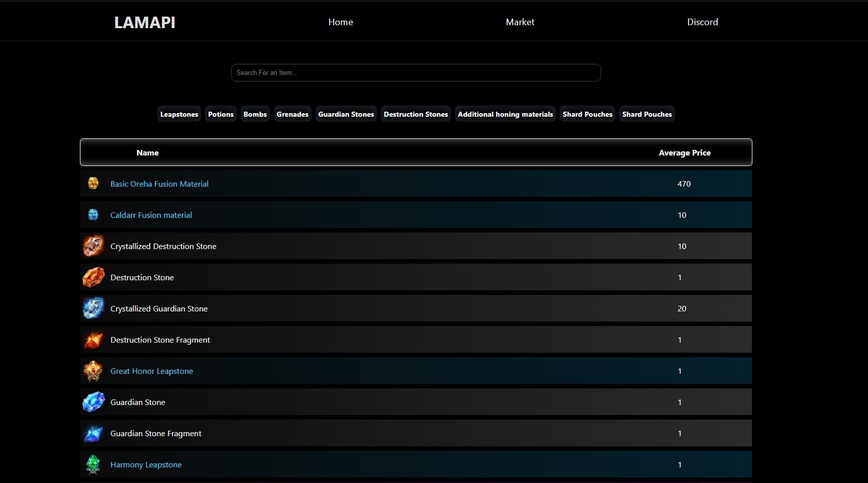Viewport: 868px width, 483px height.
Task: Select the last Shard Pouches filter
Action: coord(647,114)
